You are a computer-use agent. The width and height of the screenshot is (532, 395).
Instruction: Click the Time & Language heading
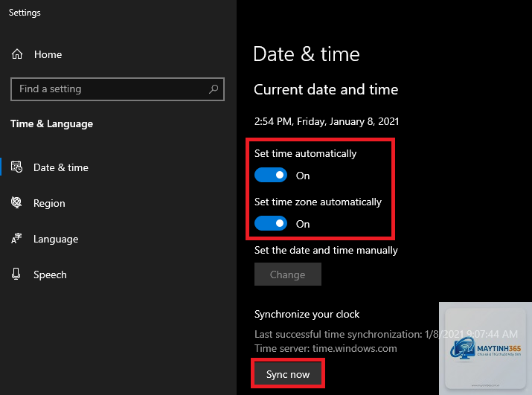pyautogui.click(x=51, y=124)
